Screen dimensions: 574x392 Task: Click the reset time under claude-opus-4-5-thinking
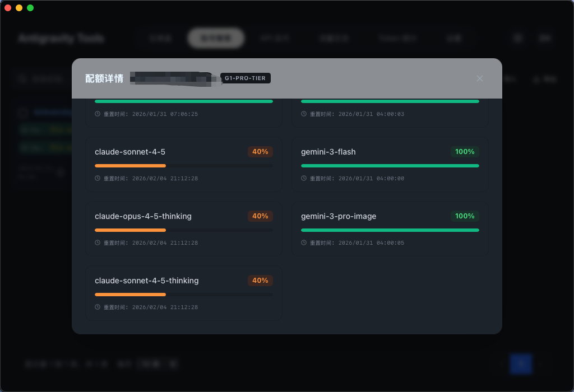coord(151,243)
